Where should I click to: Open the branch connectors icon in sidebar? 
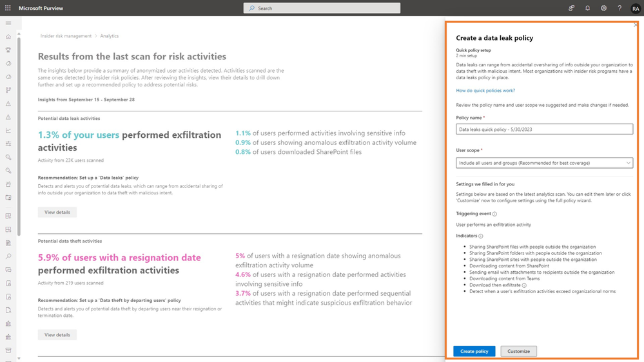point(8,90)
